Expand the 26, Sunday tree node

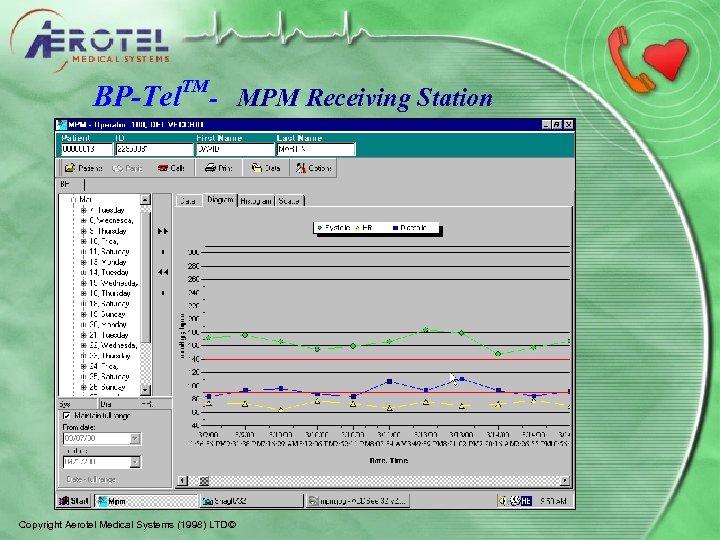(x=84, y=387)
